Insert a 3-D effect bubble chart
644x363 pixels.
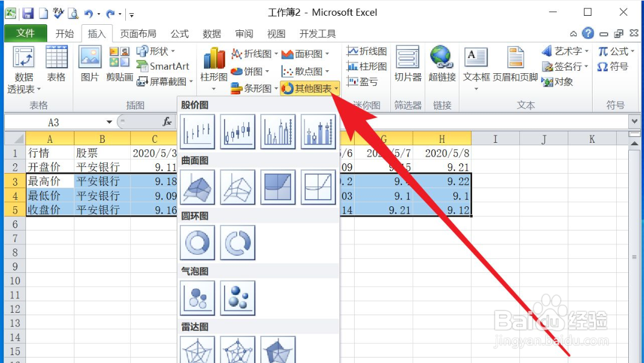click(x=238, y=298)
